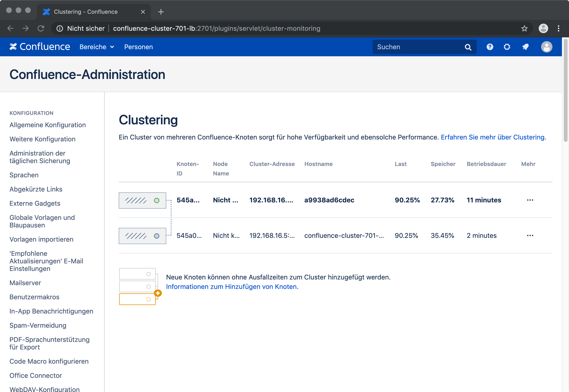Open Chrome profile icon
The height and width of the screenshot is (392, 569).
coord(543,28)
